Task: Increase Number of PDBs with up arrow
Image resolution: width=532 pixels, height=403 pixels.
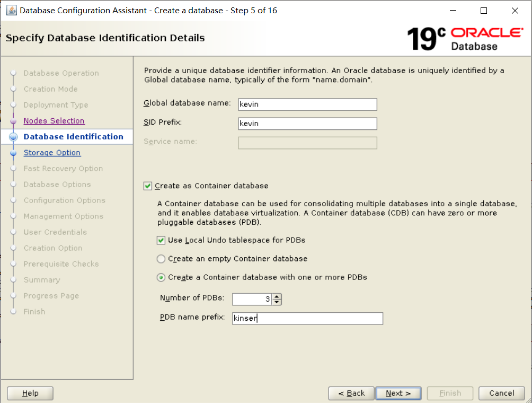Action: (277, 296)
